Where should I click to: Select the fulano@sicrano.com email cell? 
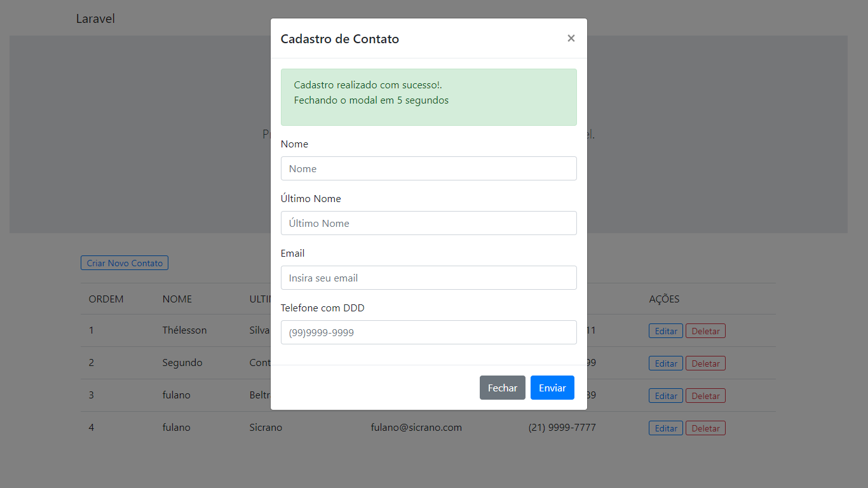coord(416,427)
